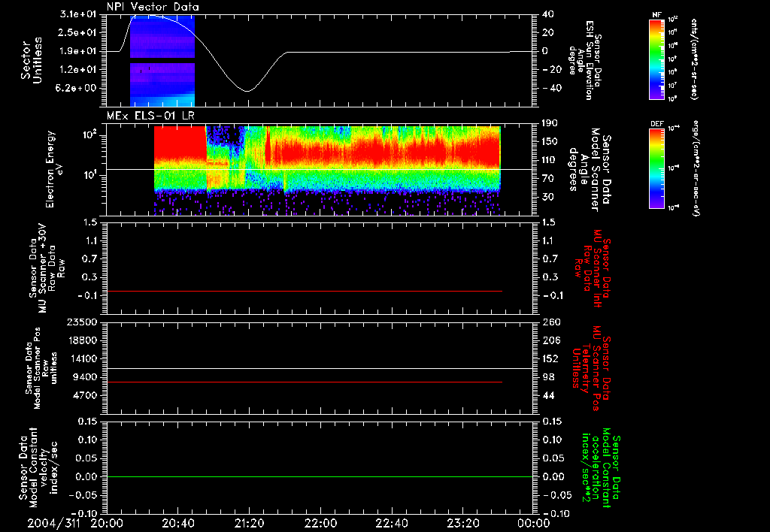Click the ELS electron energy spectrogram

tap(327, 171)
